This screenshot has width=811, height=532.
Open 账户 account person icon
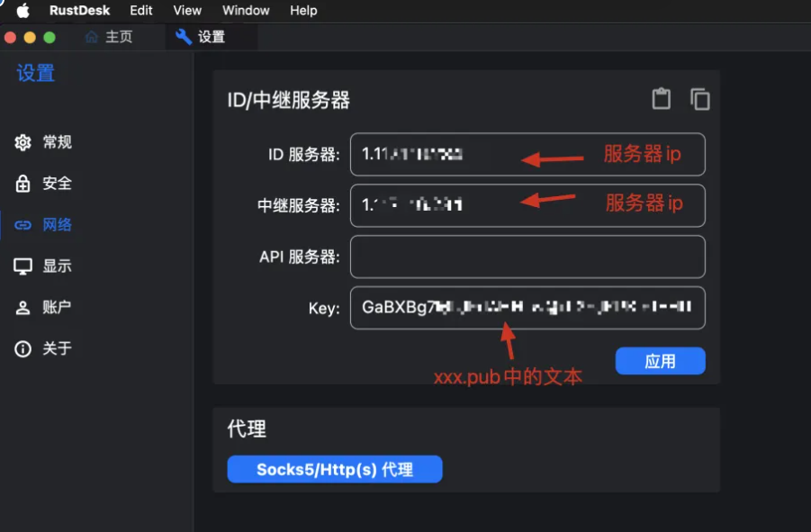[23, 308]
